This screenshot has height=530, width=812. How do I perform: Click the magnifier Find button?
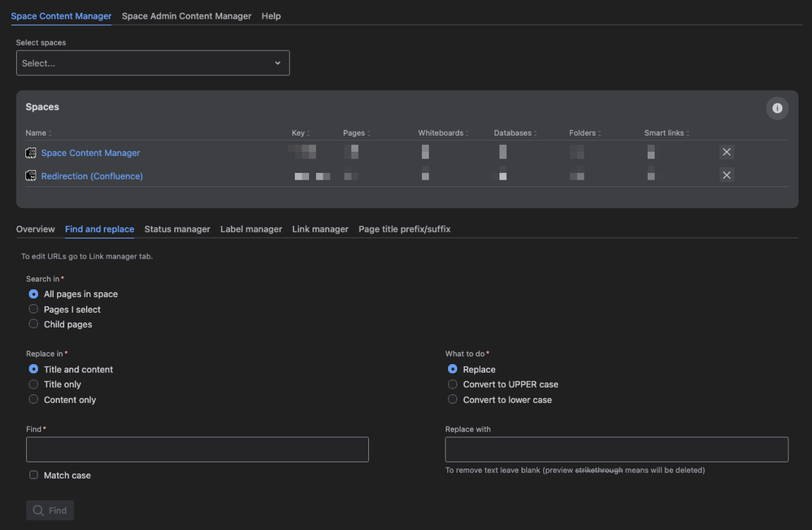[50, 510]
